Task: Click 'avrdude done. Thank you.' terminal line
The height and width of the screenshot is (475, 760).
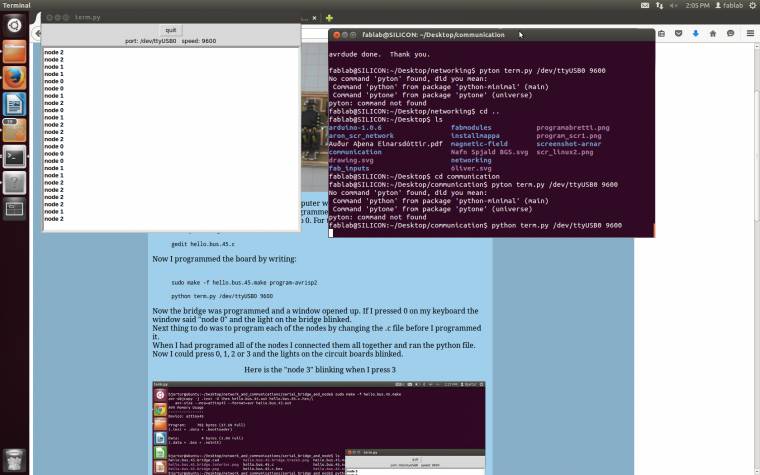Action: click(x=379, y=54)
